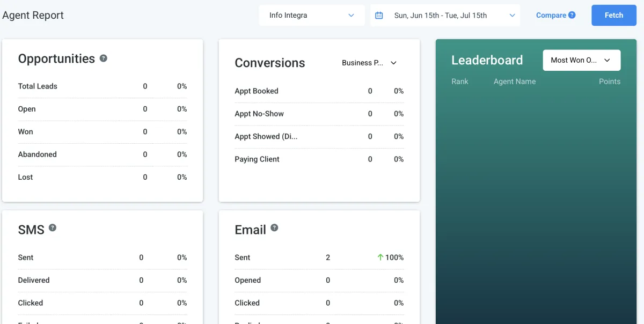Open the Opportunities help question-mark icon
Image resolution: width=644 pixels, height=324 pixels.
tap(104, 58)
